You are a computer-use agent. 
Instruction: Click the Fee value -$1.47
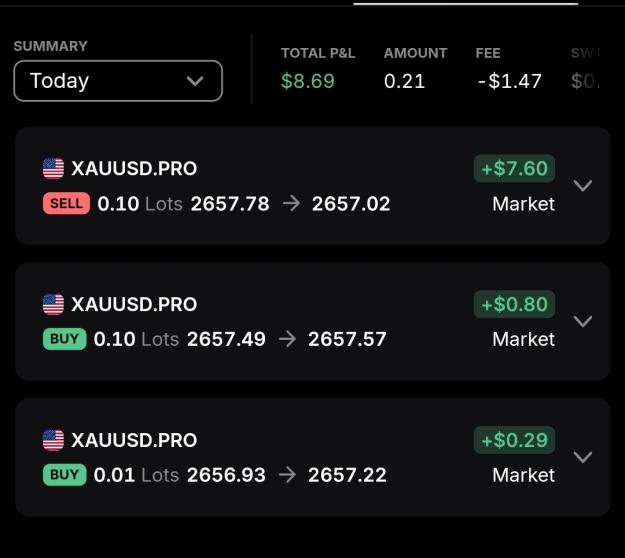509,81
